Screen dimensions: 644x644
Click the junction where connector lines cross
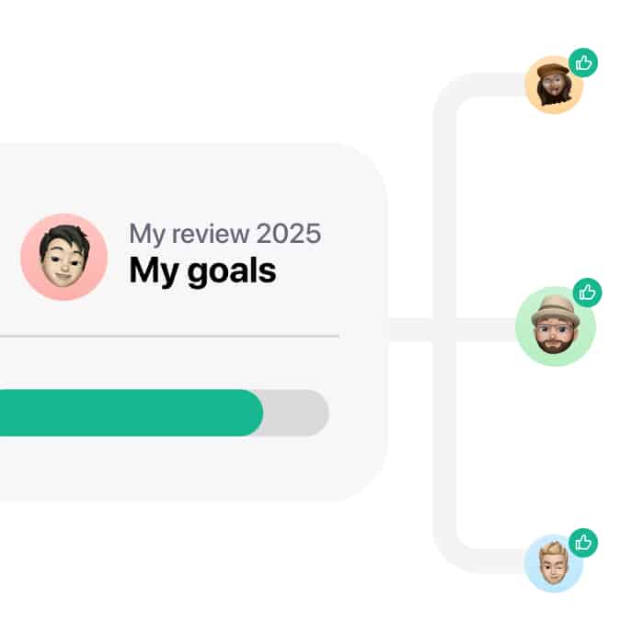444,329
